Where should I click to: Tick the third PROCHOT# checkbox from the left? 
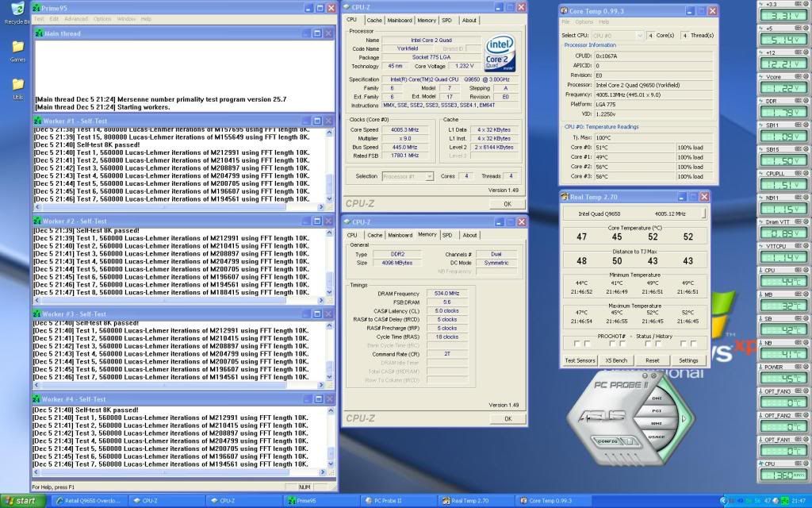pos(612,344)
